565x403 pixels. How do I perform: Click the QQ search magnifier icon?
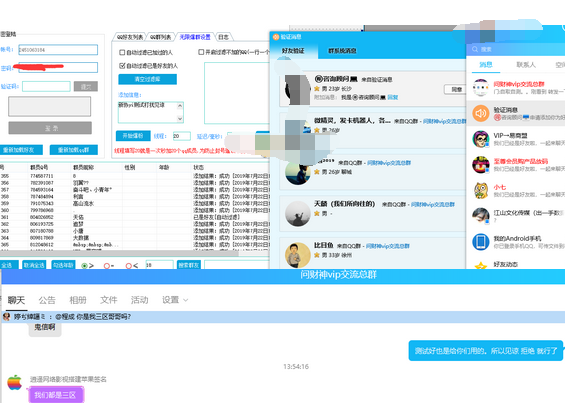pos(475,49)
